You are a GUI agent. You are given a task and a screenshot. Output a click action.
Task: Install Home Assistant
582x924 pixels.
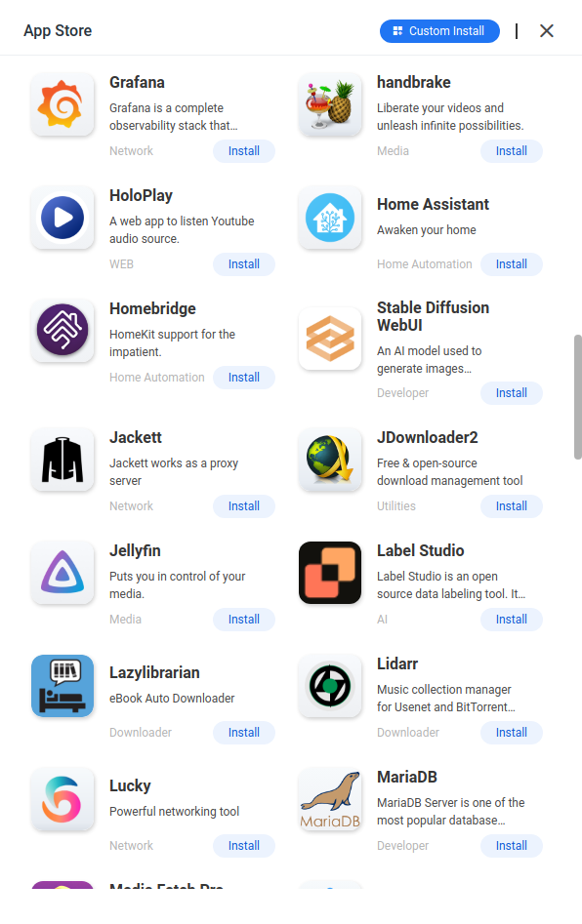point(512,264)
